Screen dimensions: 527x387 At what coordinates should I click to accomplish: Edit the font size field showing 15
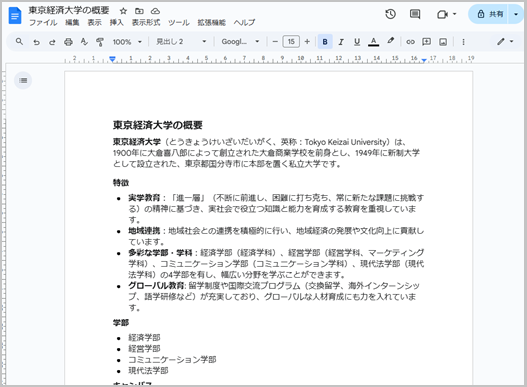tap(291, 42)
